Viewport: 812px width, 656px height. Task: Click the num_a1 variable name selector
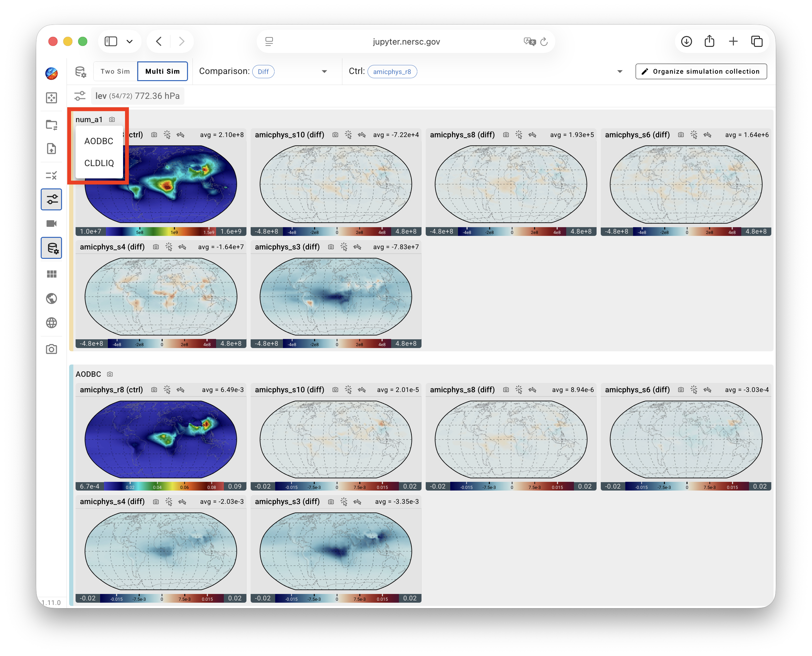coord(89,120)
